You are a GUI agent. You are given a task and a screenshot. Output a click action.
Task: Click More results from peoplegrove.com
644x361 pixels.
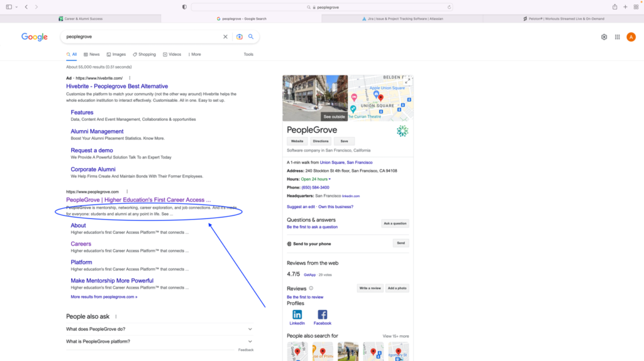104,296
